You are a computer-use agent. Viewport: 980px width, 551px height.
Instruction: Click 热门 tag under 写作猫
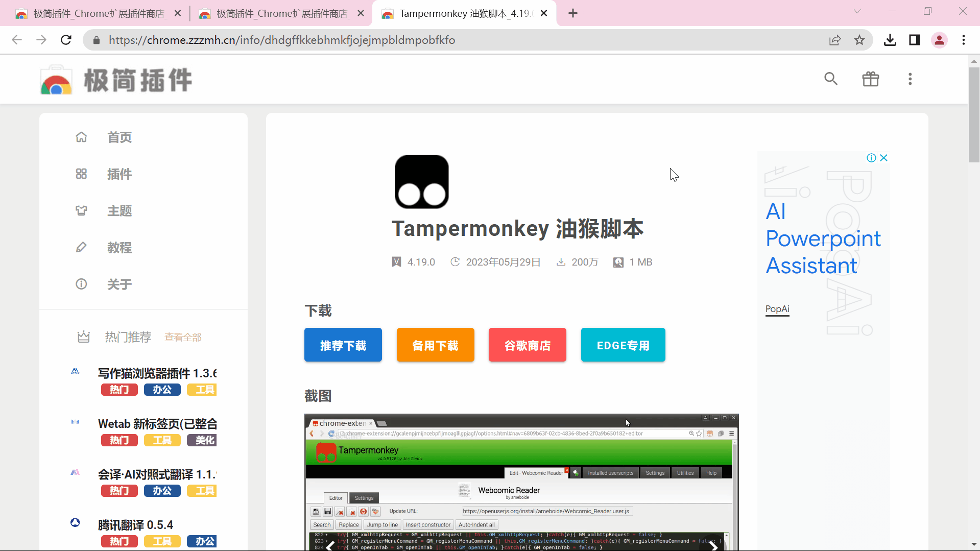[119, 390]
